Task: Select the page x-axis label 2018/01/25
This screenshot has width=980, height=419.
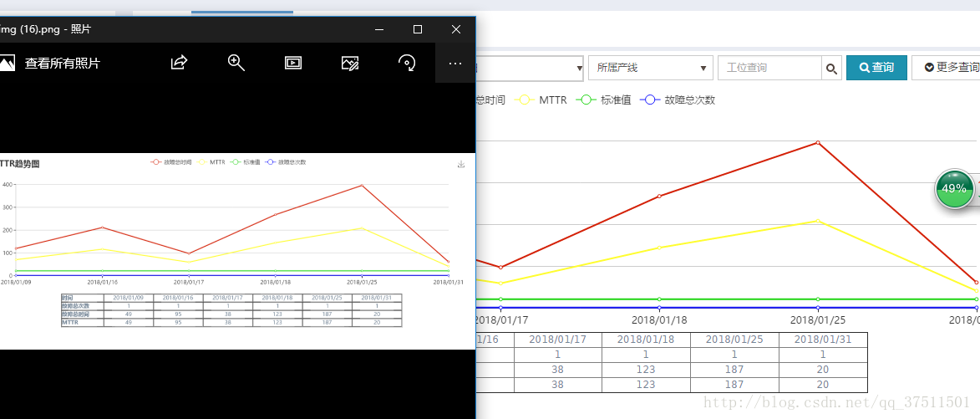Action: point(817,320)
